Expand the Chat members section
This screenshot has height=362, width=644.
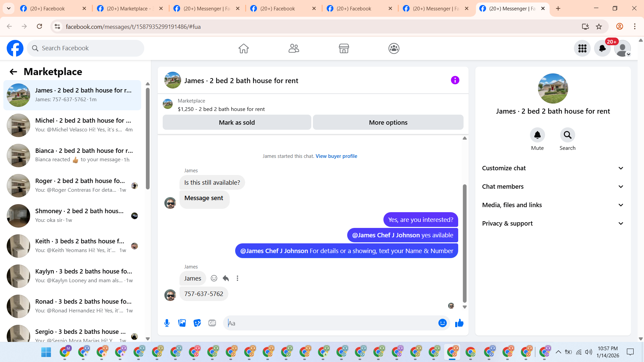[553, 187]
